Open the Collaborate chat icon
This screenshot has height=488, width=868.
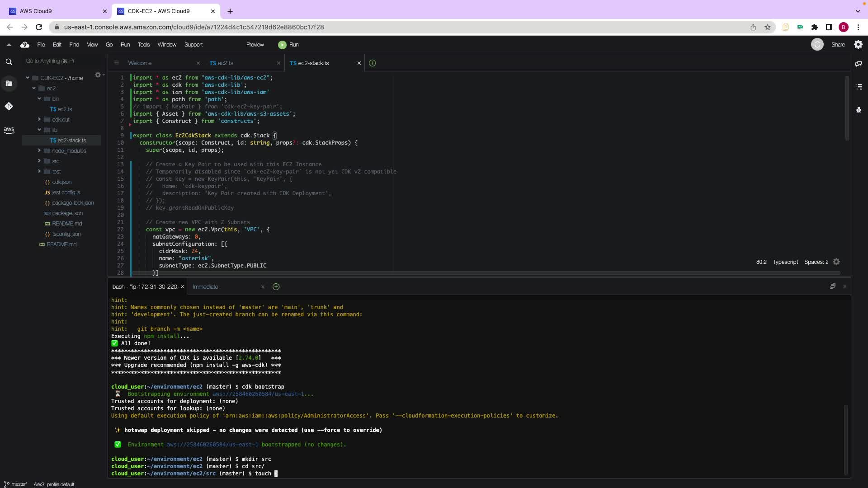[x=859, y=64]
